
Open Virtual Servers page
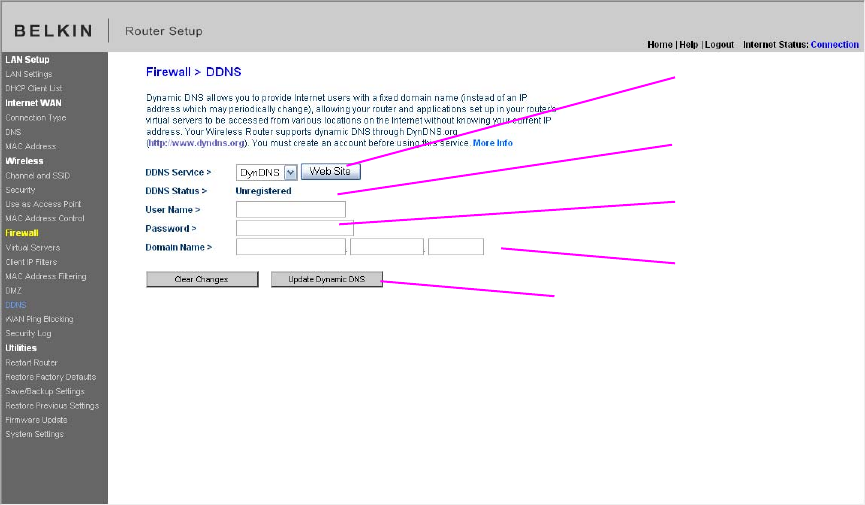pyautogui.click(x=33, y=248)
